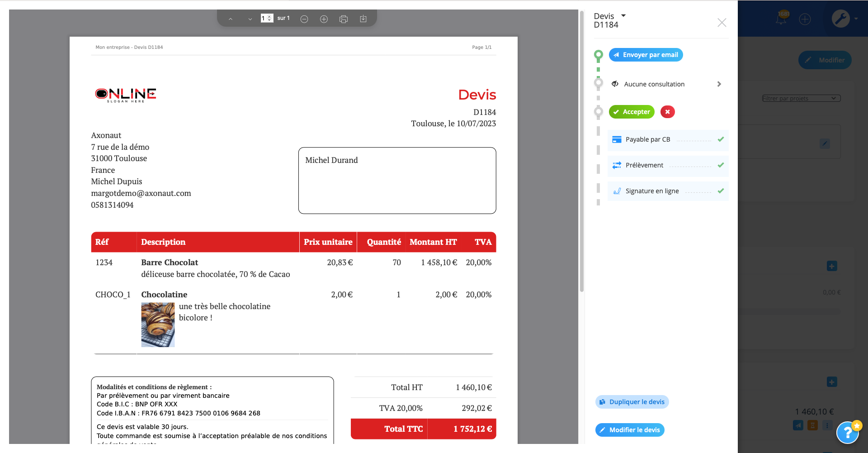Print the devis document
Viewport: 868px width, 453px height.
click(x=344, y=19)
